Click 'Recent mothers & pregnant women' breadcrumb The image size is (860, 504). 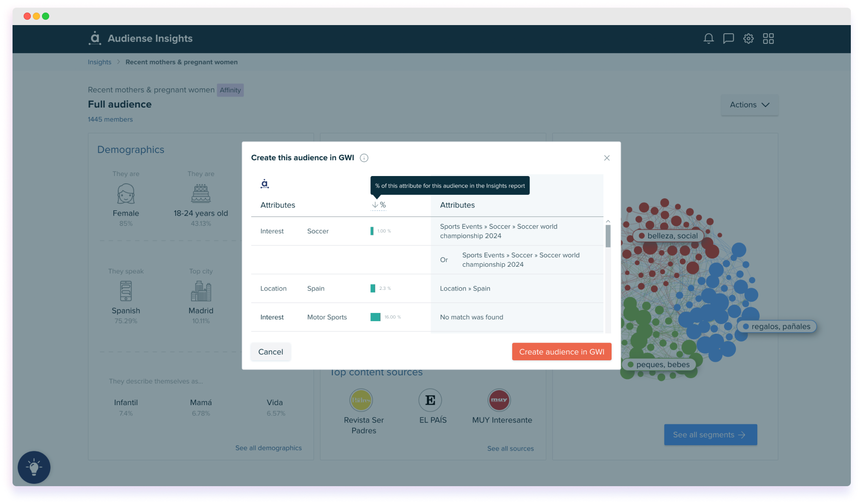point(181,62)
